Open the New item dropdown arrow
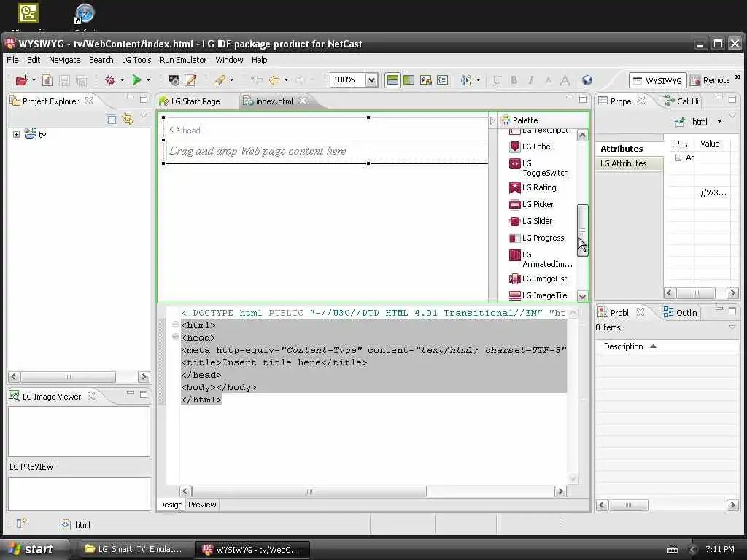747x560 pixels. point(34,80)
